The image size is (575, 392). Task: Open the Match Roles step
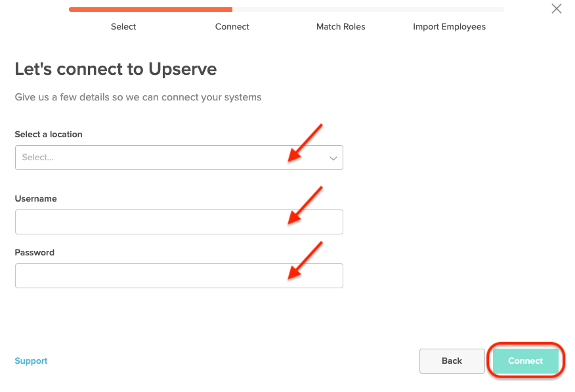click(341, 26)
